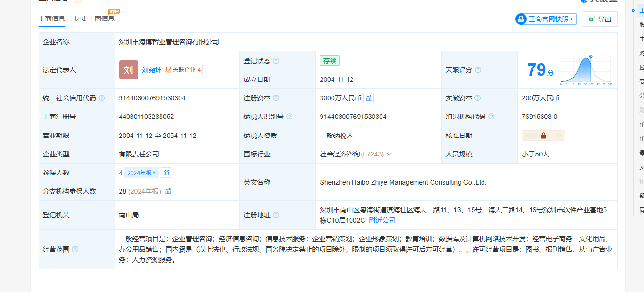The width and height of the screenshot is (644, 292).
Task: Click the Excel icon in 导出 button
Action: pyautogui.click(x=591, y=19)
